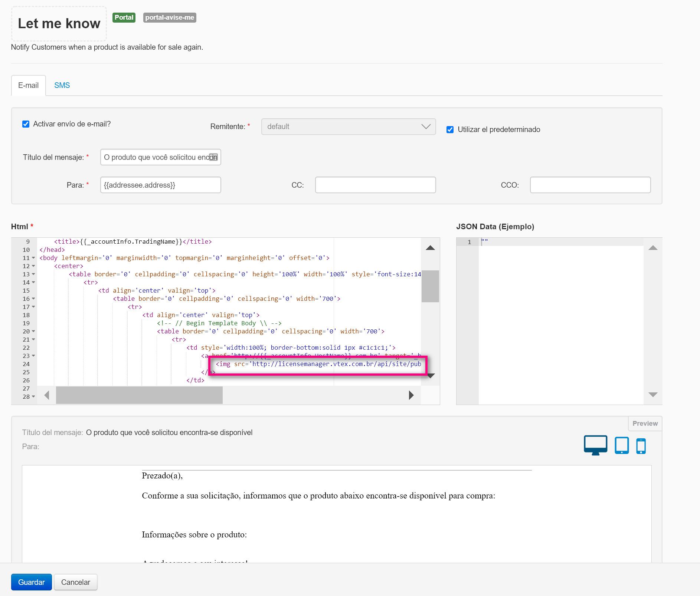Screen dimensions: 700x596
Task: Click the HTML editor horizontal scrollbar thumb
Action: (139, 395)
